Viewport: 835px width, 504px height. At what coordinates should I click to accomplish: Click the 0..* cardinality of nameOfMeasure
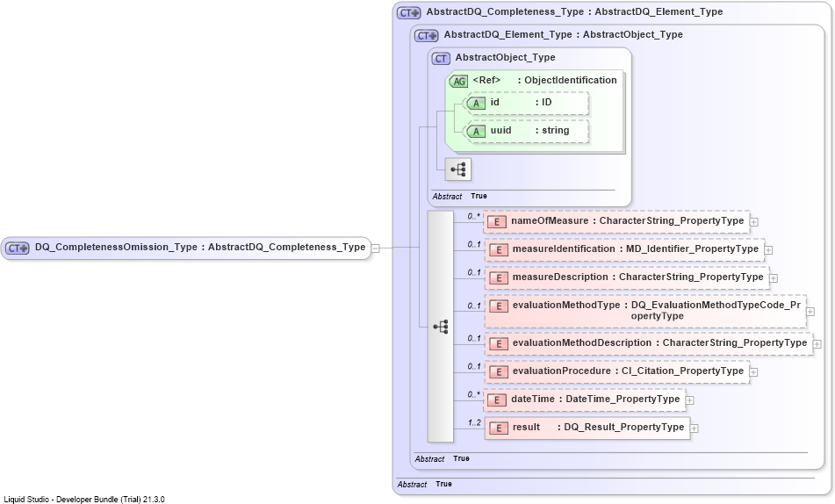point(473,216)
